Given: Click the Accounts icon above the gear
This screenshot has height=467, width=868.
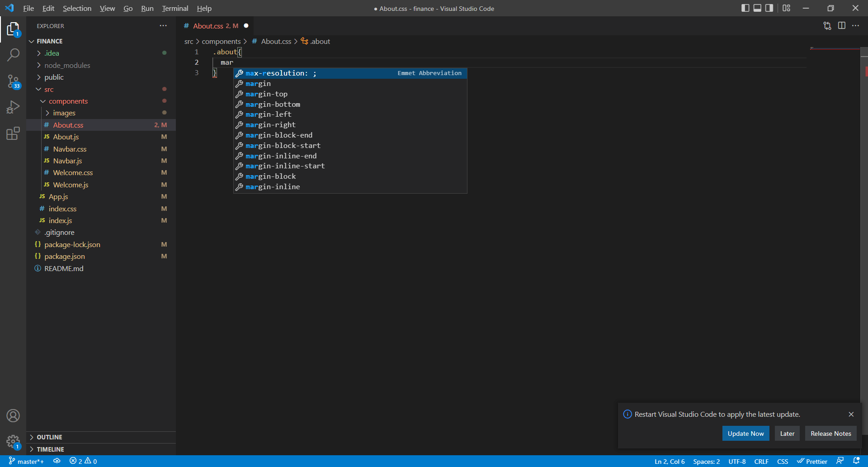Looking at the screenshot, I should pyautogui.click(x=13, y=415).
